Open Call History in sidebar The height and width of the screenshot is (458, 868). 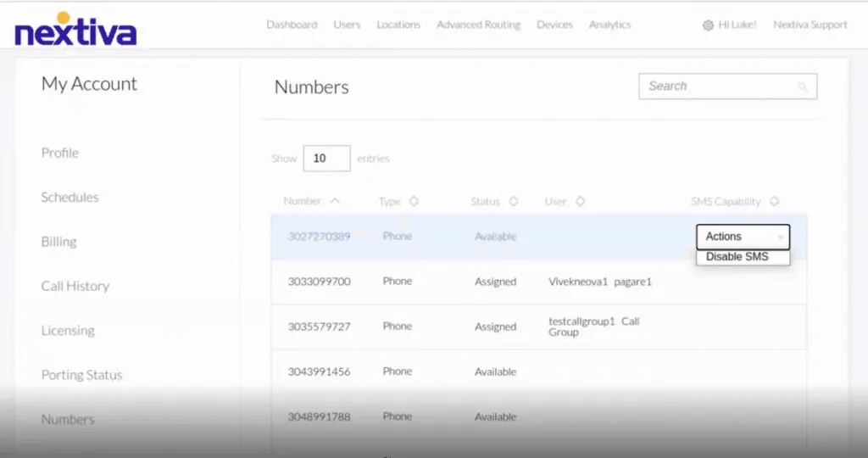click(x=75, y=287)
